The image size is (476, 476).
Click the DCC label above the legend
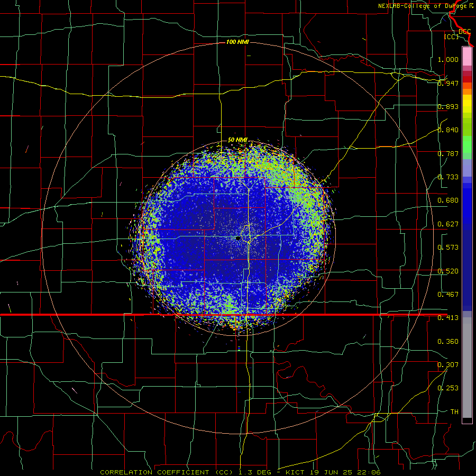coord(464,32)
